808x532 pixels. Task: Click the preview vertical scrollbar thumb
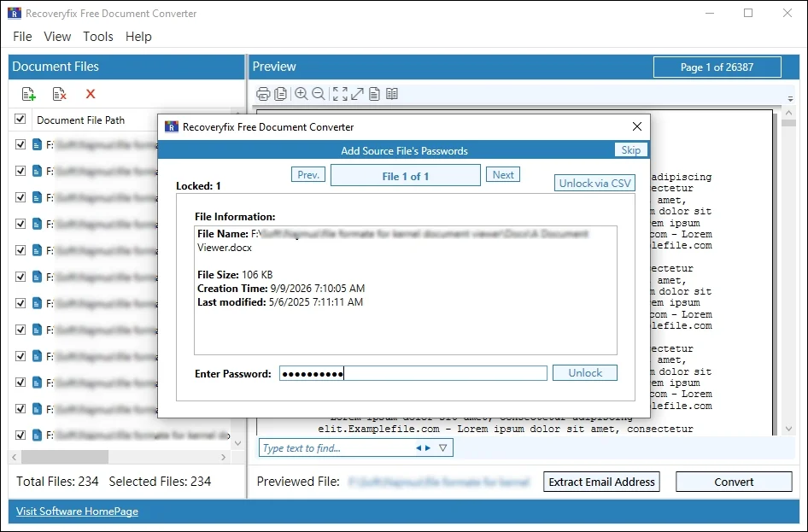coord(789,122)
